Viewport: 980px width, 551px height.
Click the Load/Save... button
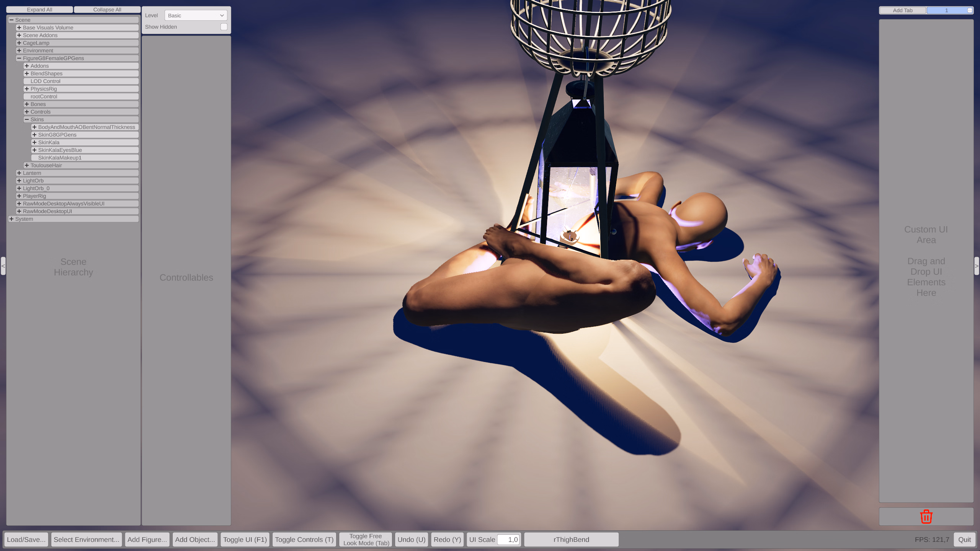[x=26, y=540]
